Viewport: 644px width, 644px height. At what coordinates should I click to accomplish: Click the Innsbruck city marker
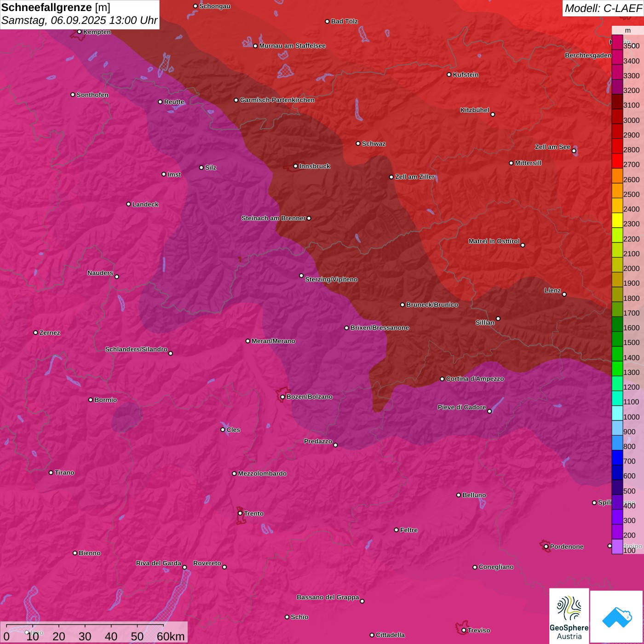[x=296, y=166]
